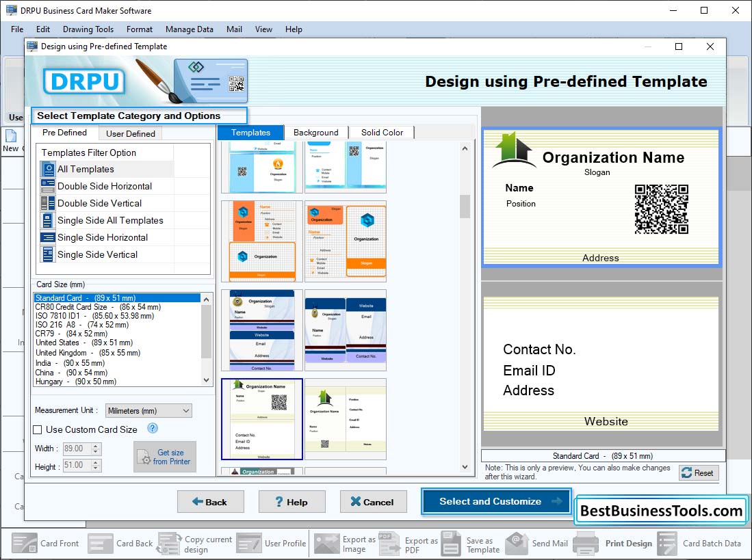Open the User Profile icon
This screenshot has width=752, height=560.
coord(249,543)
